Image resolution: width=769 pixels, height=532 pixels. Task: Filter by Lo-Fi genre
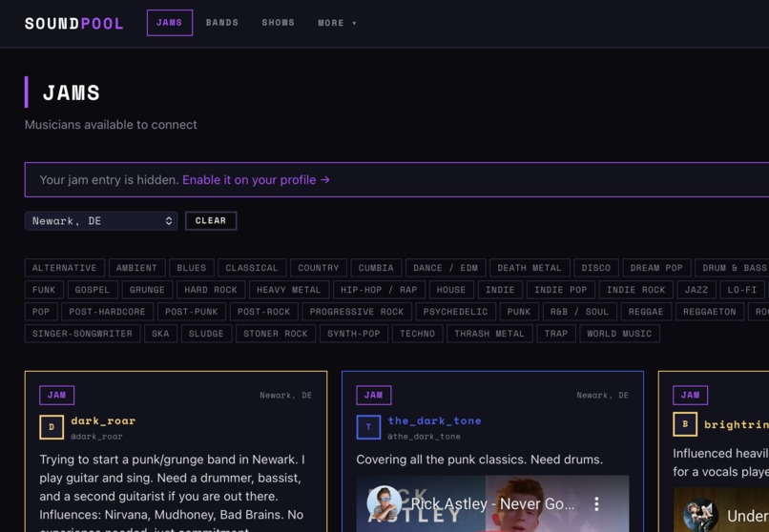[x=742, y=290]
